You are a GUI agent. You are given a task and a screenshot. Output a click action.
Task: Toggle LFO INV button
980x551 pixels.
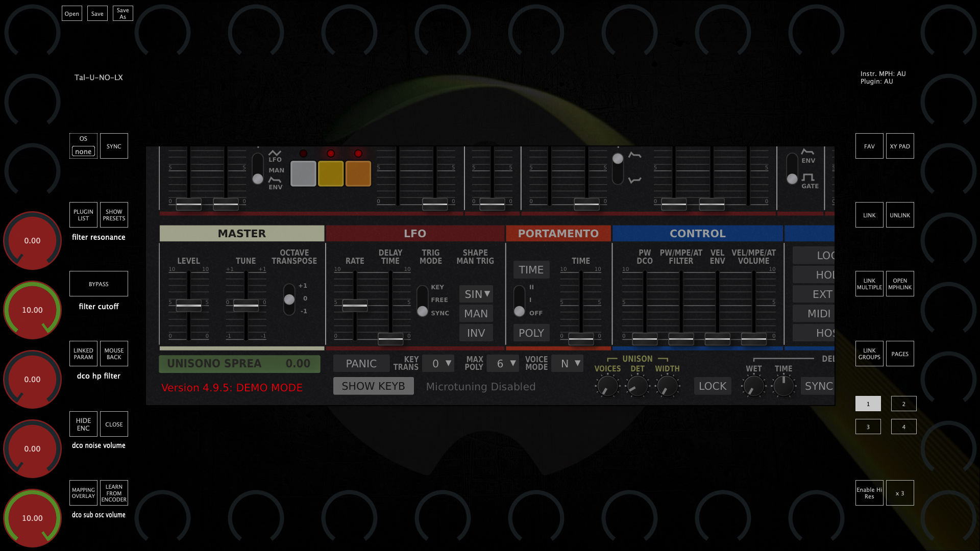[476, 333]
